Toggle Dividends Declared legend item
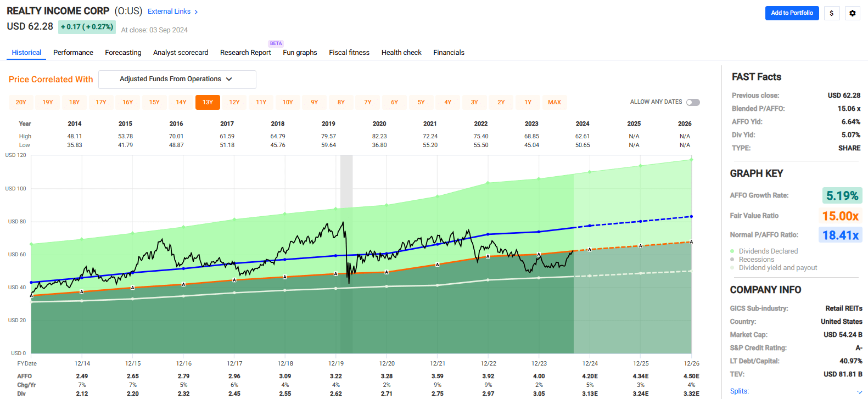868x399 pixels. (x=768, y=251)
